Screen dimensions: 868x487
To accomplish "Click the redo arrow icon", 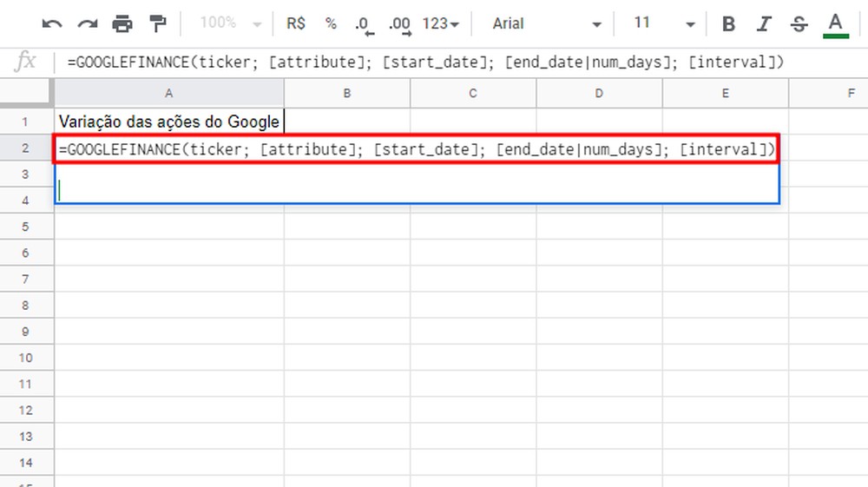I will coord(88,23).
